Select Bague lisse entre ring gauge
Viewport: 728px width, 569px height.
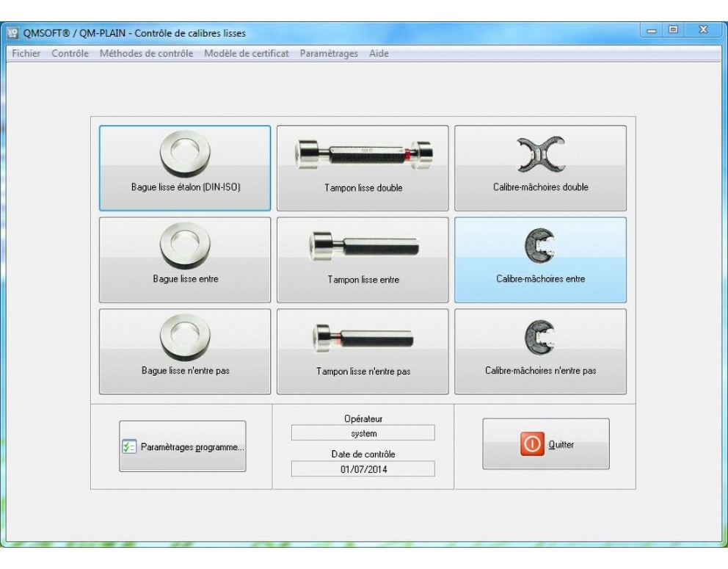(x=185, y=260)
